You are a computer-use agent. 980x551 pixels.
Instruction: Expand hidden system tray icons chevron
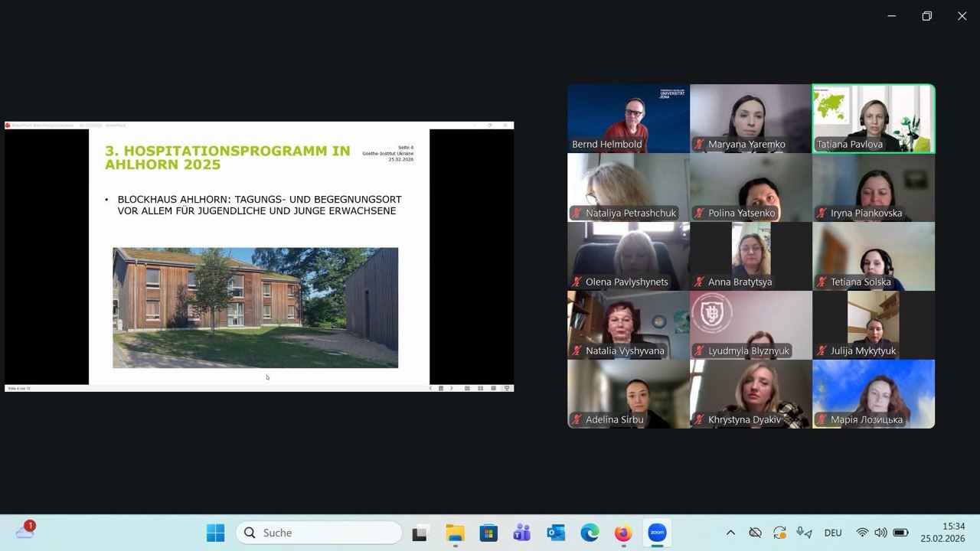(x=730, y=533)
